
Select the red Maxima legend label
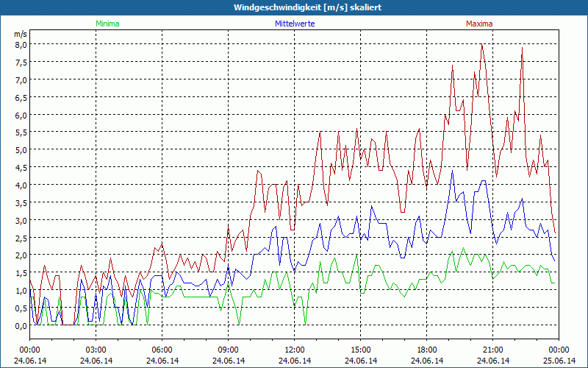(479, 24)
